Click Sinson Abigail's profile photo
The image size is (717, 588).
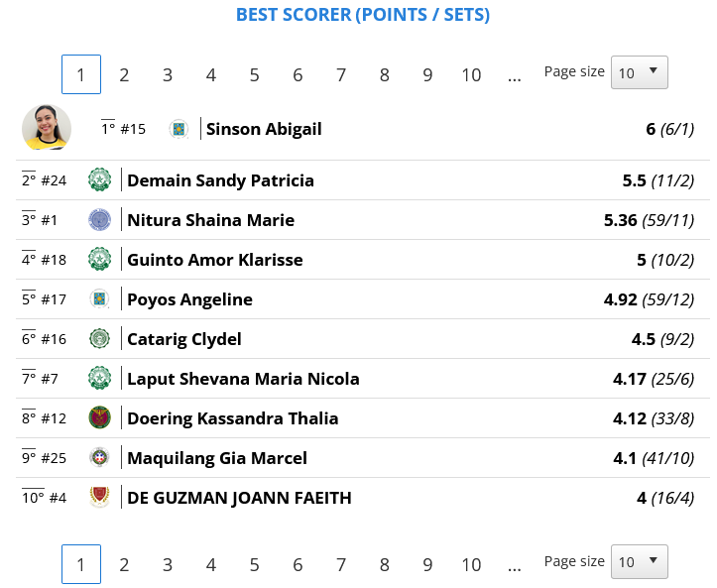pos(47,128)
